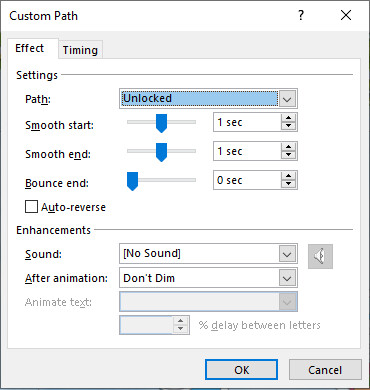
Task: Confirm settings with the OK button
Action: [x=241, y=370]
